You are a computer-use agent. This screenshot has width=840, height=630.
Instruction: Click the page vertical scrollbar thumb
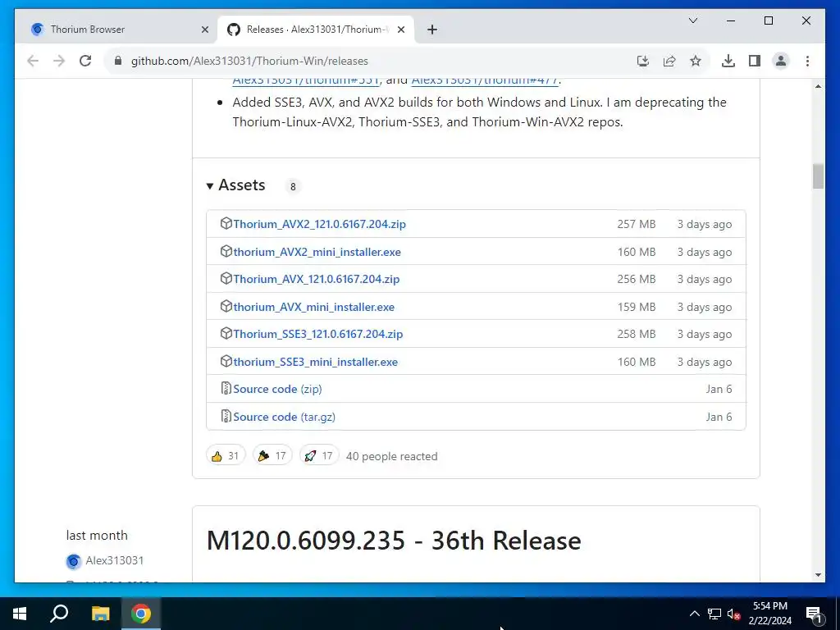tap(818, 177)
